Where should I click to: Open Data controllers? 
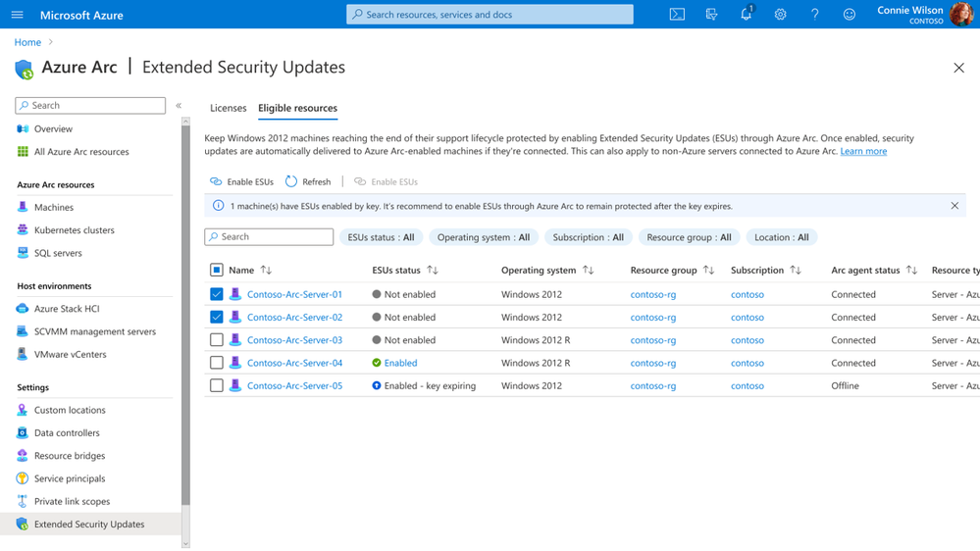[67, 433]
